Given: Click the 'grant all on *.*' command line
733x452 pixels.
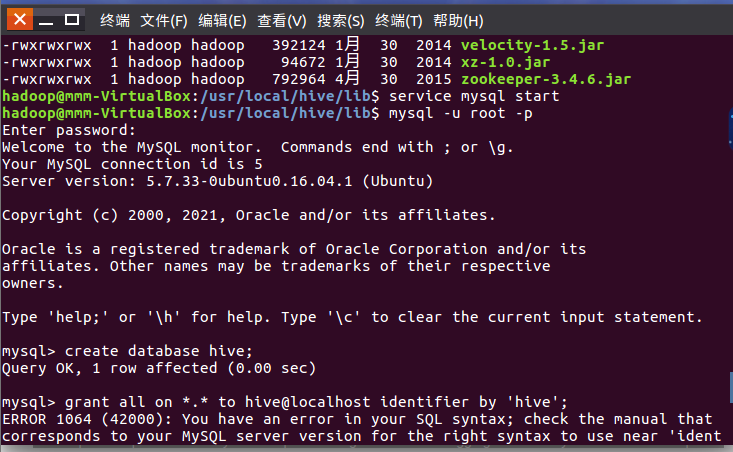Looking at the screenshot, I should coord(285,402).
